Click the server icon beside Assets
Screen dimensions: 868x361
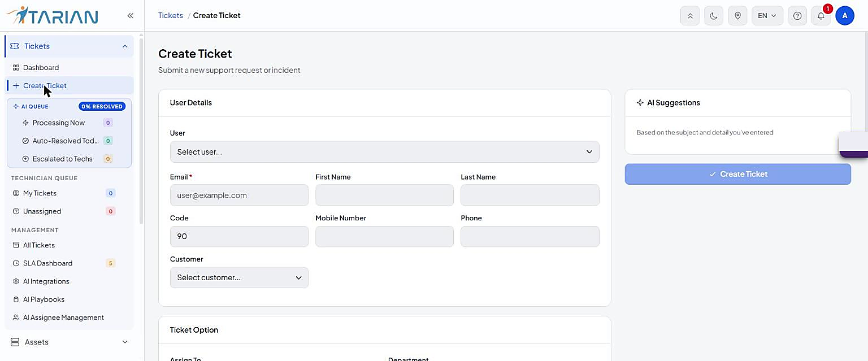tap(15, 342)
